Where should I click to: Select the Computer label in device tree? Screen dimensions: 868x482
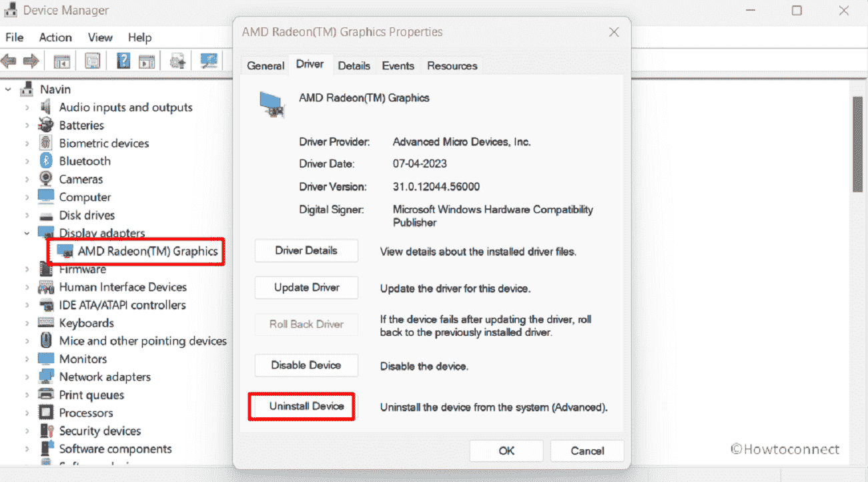[x=85, y=198]
